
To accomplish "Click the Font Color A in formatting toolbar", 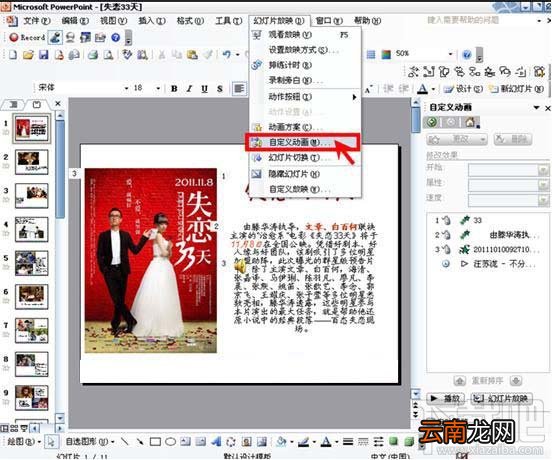I will coord(422,89).
